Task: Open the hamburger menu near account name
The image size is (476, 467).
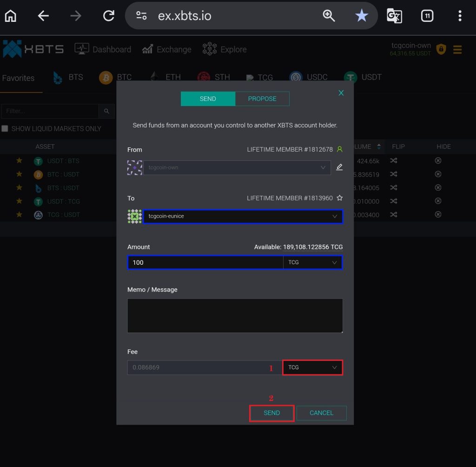Action: pyautogui.click(x=457, y=49)
